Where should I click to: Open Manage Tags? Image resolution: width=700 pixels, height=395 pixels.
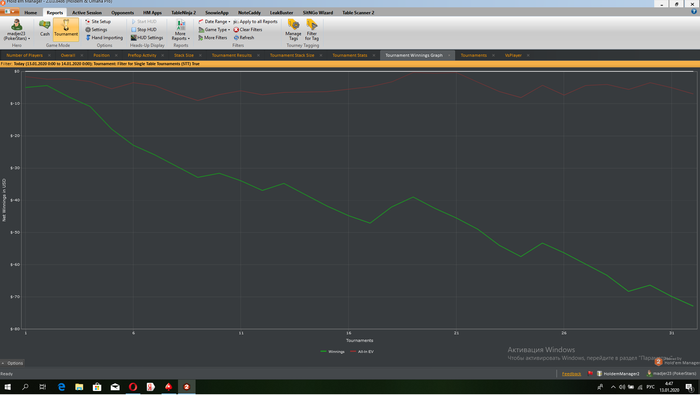pos(293,30)
